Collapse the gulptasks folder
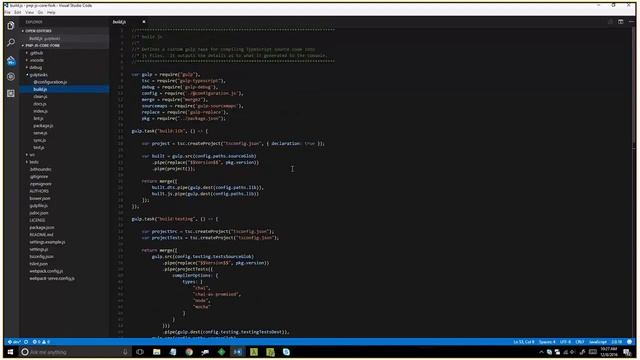Image resolution: width=640 pixels, height=360 pixels. point(38,75)
